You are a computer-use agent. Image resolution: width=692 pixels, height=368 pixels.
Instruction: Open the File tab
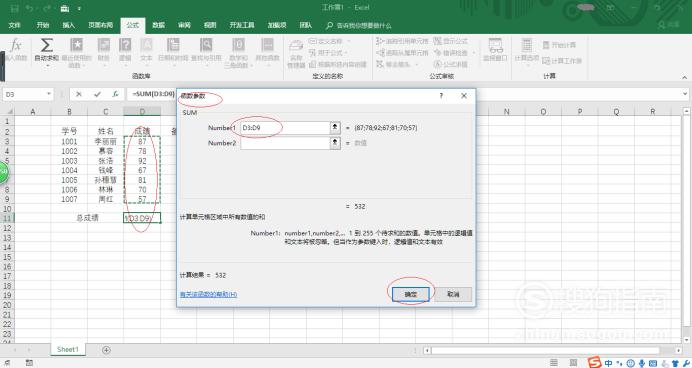(x=15, y=25)
